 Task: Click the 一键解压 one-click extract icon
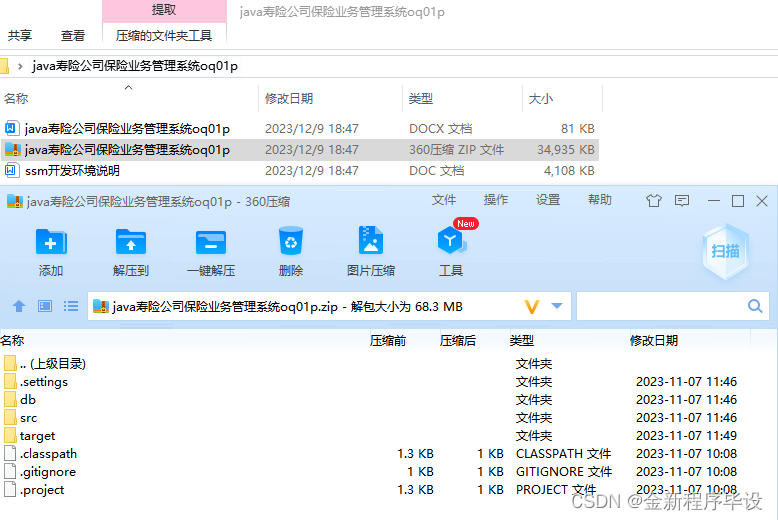pyautogui.click(x=211, y=243)
